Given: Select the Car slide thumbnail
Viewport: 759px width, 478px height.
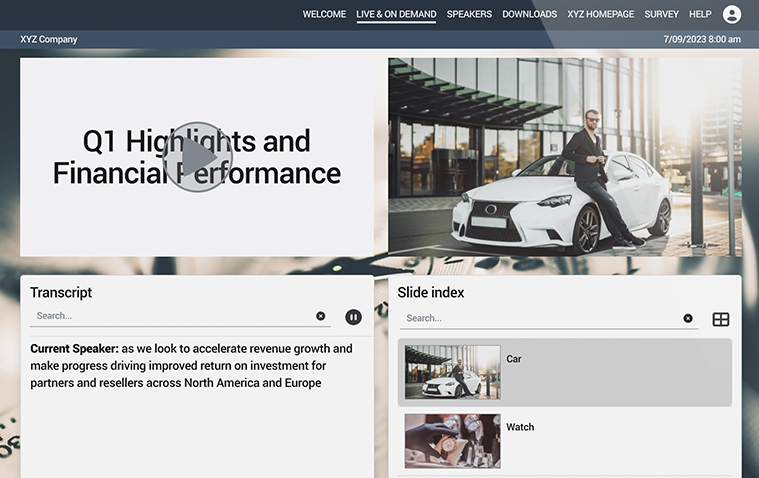Looking at the screenshot, I should [453, 372].
